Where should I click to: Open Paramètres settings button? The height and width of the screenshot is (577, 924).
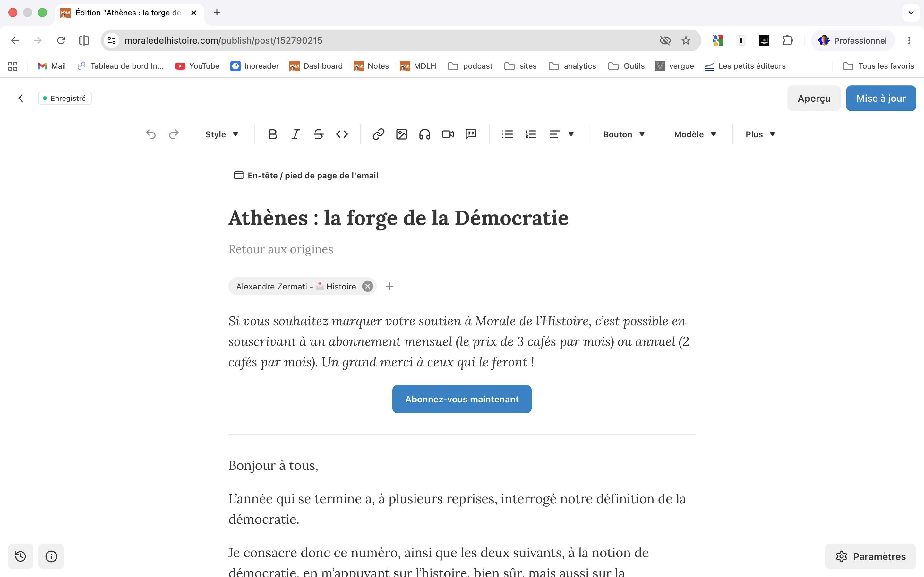point(870,556)
